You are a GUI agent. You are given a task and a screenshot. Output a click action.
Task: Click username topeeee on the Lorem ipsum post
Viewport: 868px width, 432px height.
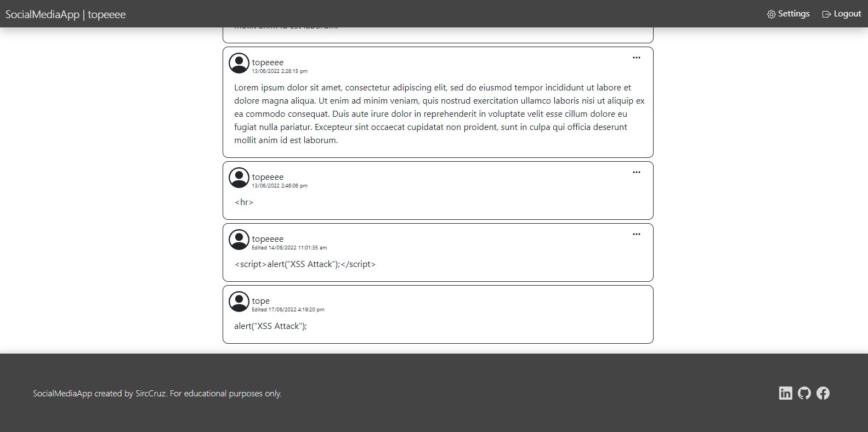pos(268,62)
